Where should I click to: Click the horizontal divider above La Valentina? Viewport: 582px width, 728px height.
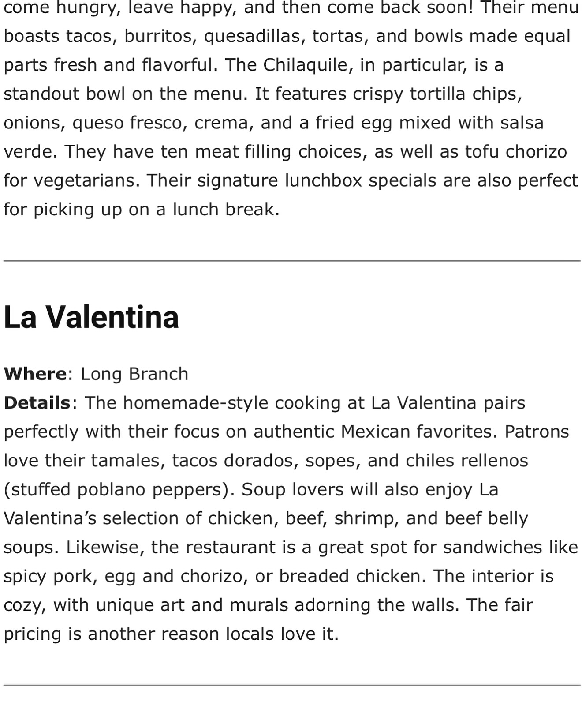[292, 261]
